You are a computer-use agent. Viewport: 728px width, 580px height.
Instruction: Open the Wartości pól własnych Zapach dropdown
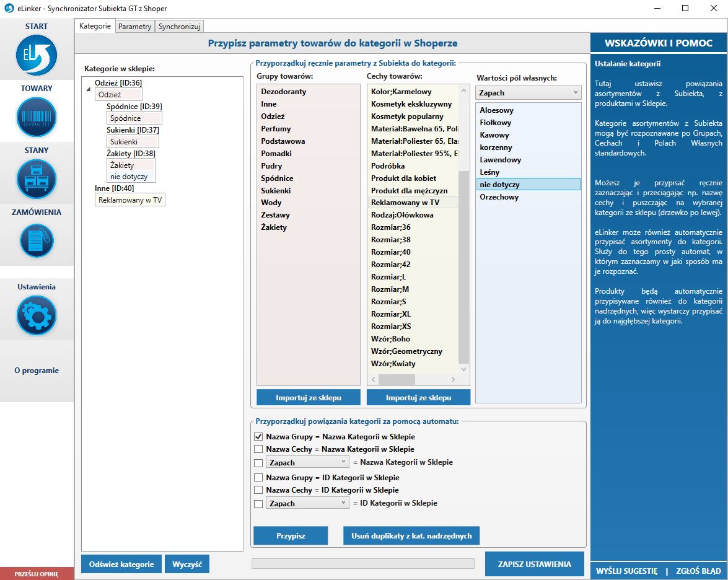528,93
